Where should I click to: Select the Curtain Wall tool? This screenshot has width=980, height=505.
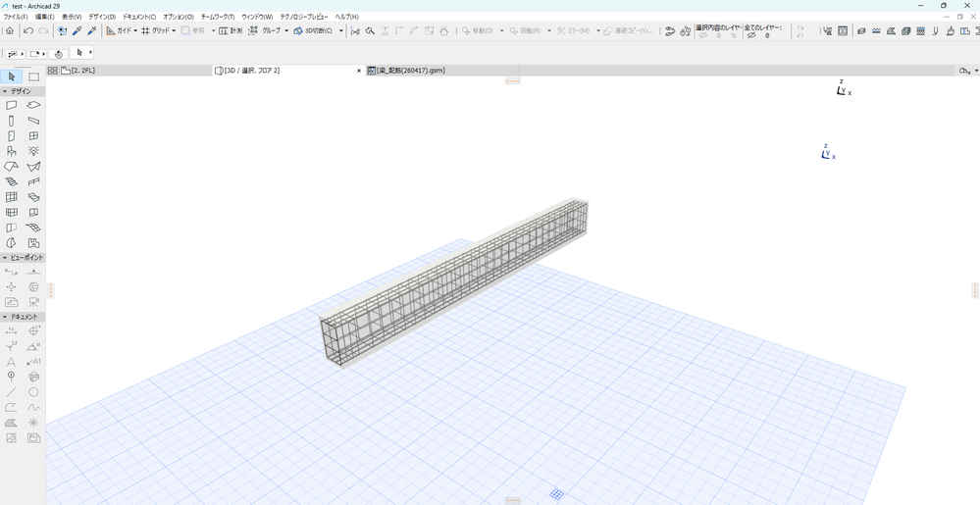pyautogui.click(x=11, y=197)
